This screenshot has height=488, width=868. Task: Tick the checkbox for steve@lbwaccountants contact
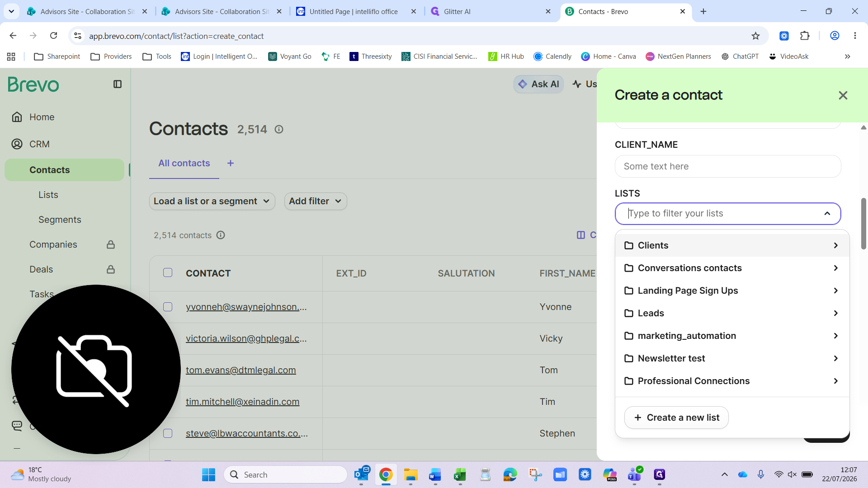point(168,433)
